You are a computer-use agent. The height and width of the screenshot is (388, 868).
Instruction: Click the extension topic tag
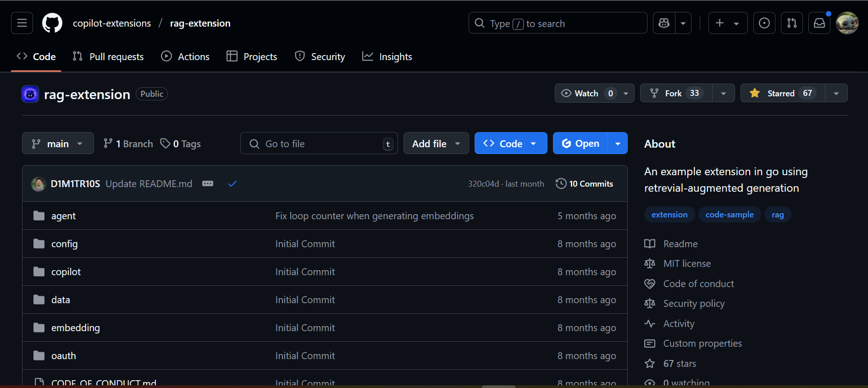669,215
